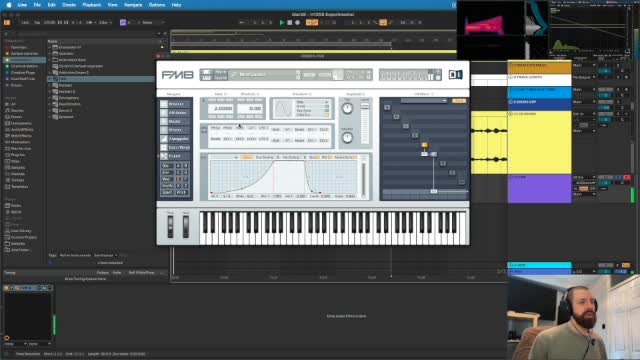
Task: Click the orange button at the toolbar far left
Action: point(7,22)
